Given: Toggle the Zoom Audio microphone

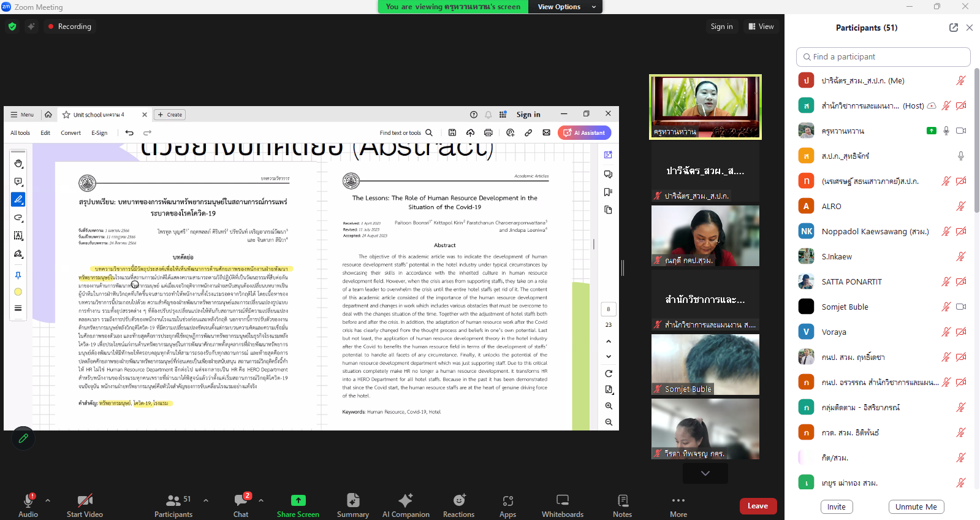Looking at the screenshot, I should [x=28, y=505].
